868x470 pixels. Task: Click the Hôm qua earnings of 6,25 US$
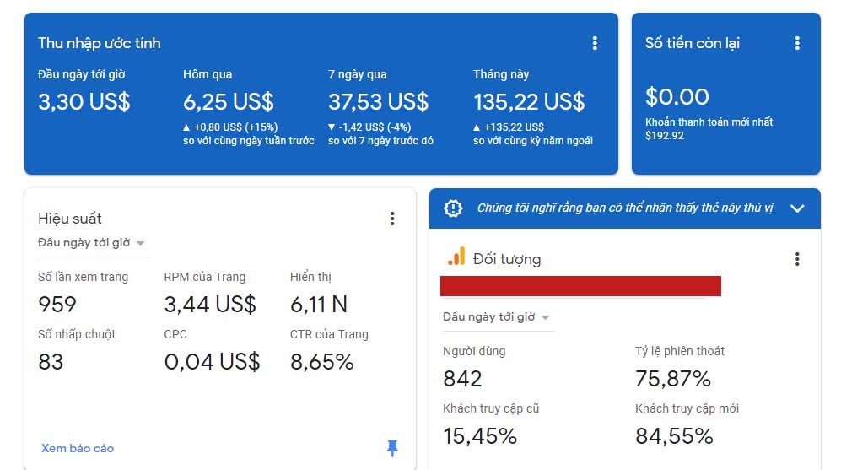click(x=229, y=102)
